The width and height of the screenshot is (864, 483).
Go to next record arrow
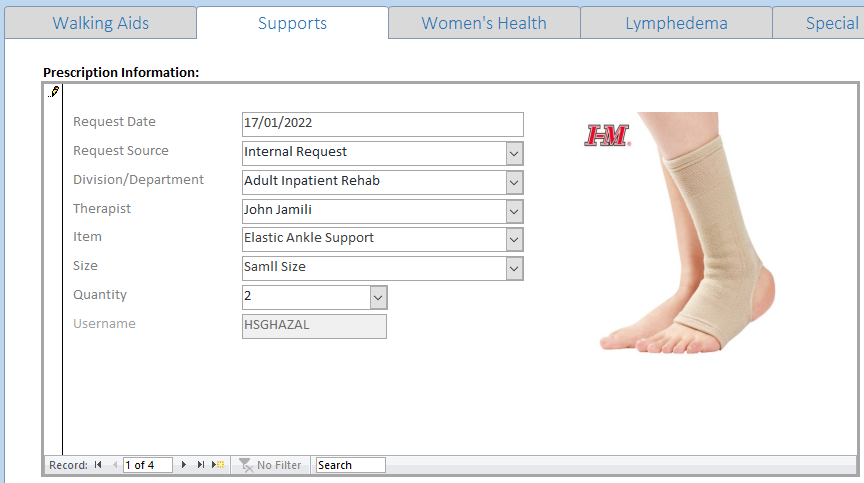pos(183,465)
